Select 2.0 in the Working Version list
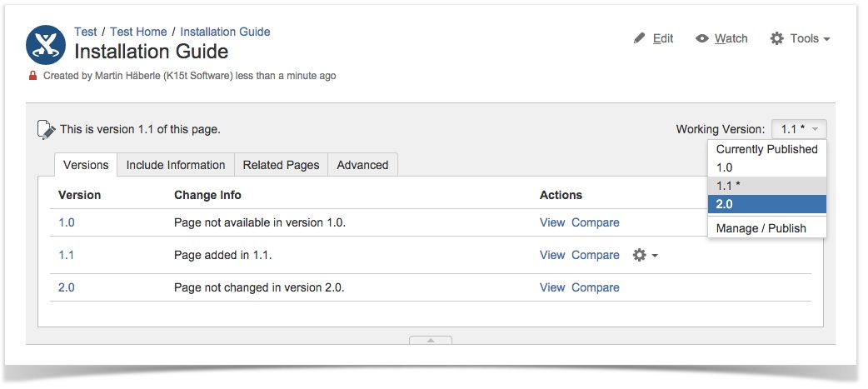 point(766,204)
